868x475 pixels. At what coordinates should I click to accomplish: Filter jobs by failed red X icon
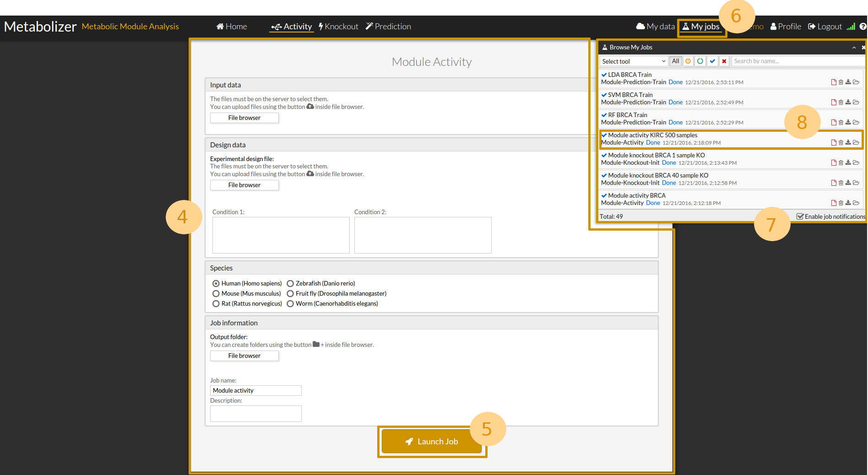(724, 61)
